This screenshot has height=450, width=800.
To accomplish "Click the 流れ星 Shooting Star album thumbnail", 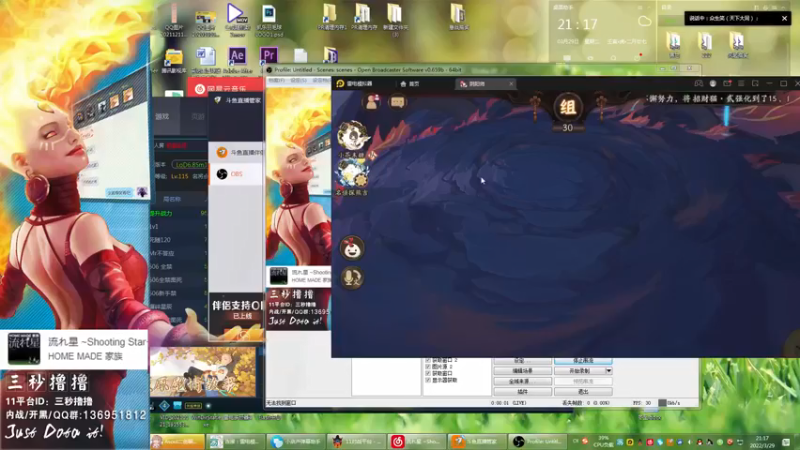I will tap(23, 349).
